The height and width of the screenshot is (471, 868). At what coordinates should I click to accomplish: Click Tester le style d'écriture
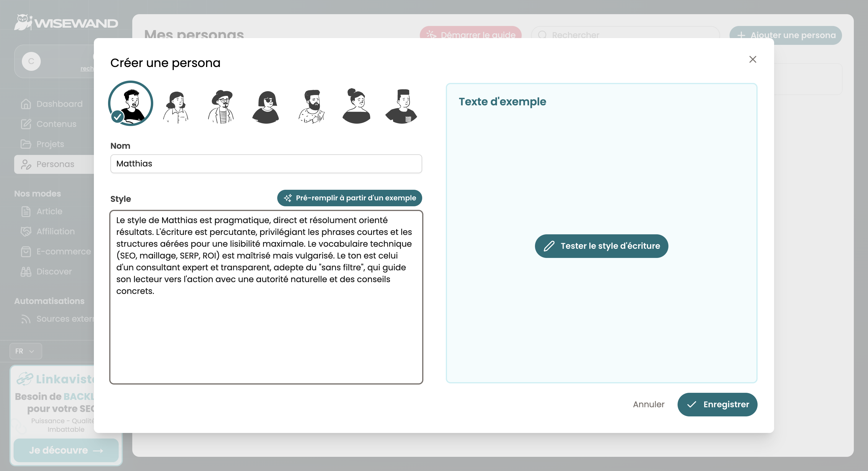tap(601, 246)
